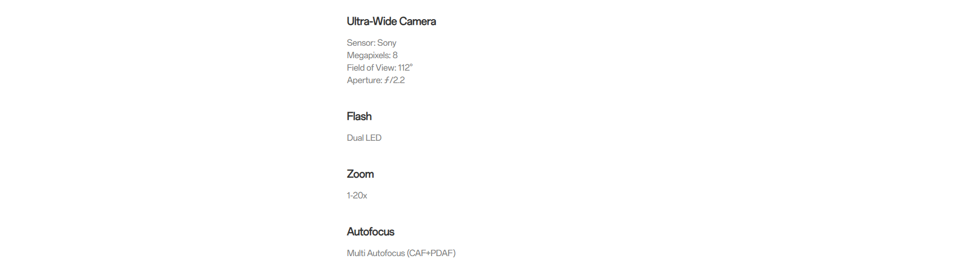Click the Megapixels: 8 specification

[372, 55]
